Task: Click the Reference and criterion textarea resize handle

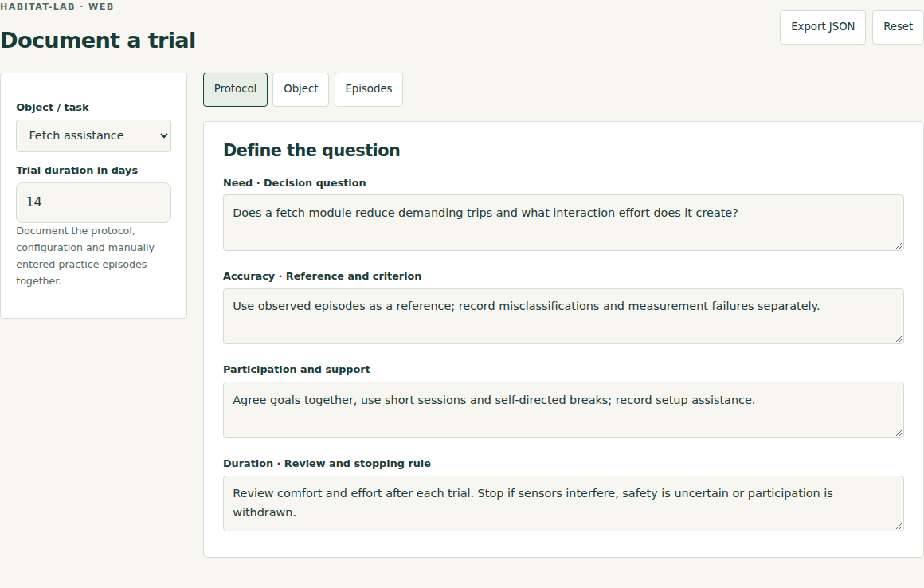Action: (899, 339)
